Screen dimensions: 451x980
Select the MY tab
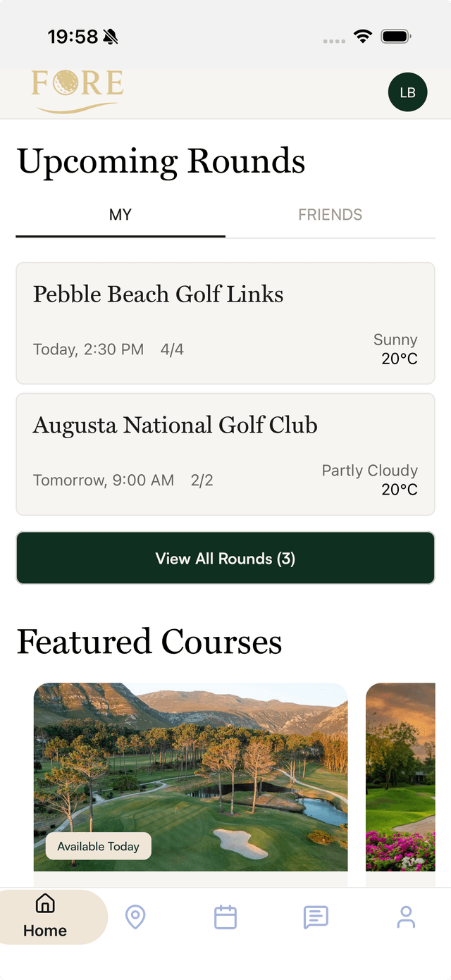pyautogui.click(x=120, y=215)
